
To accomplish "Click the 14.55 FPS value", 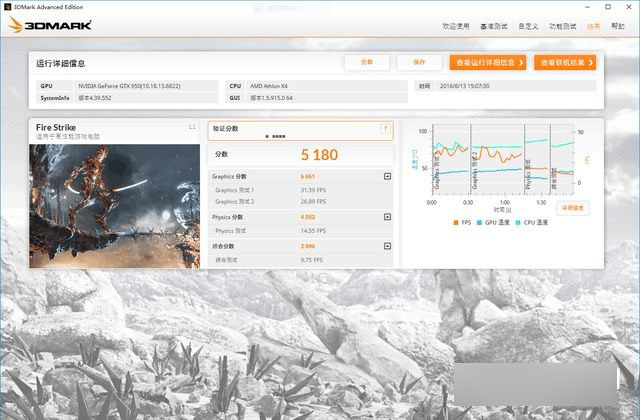I will (x=313, y=231).
